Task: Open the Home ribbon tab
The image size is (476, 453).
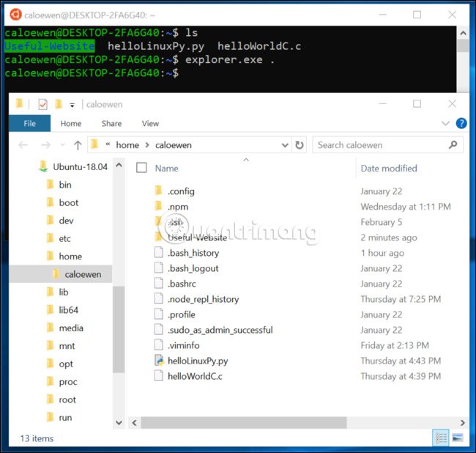Action: click(x=71, y=123)
